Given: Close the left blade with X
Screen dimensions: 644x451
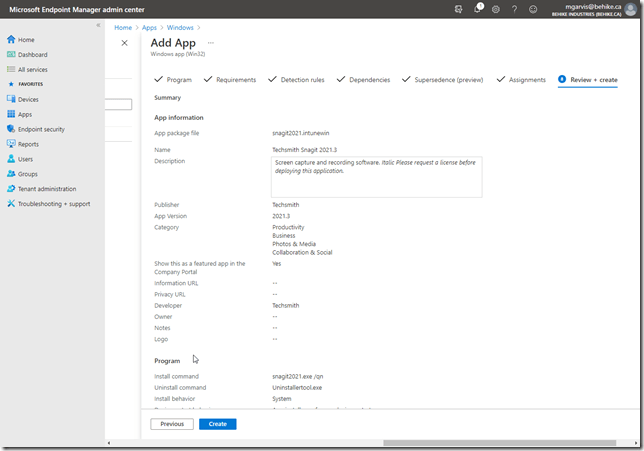Looking at the screenshot, I should tap(124, 43).
